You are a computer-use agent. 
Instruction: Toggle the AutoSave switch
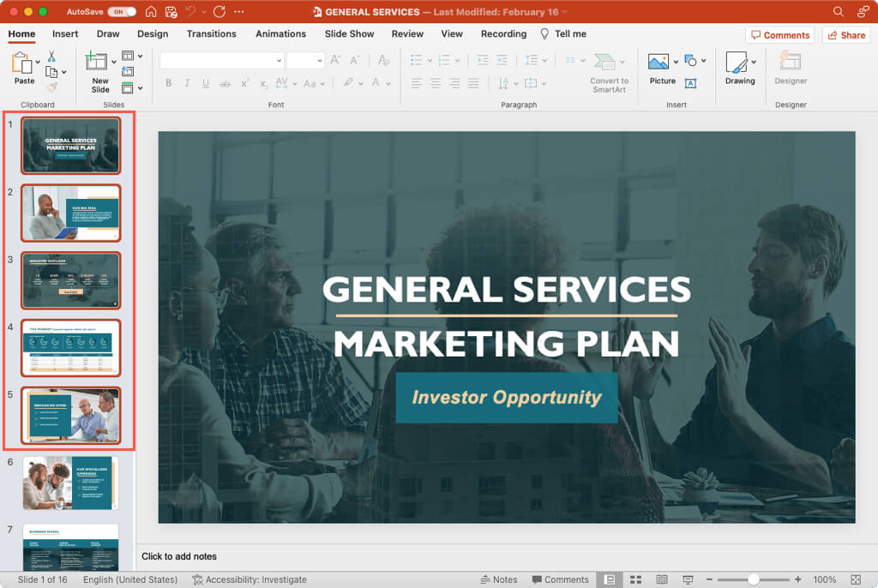click(122, 12)
